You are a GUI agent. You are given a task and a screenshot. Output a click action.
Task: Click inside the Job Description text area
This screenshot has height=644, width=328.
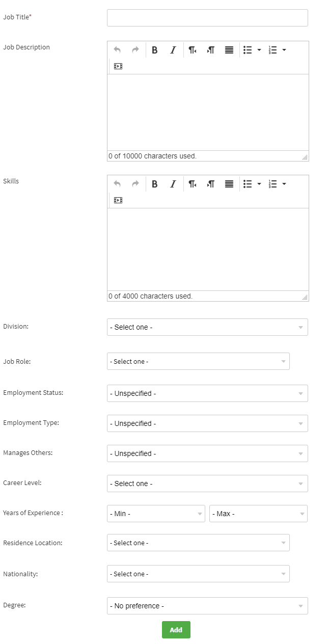[x=207, y=112]
